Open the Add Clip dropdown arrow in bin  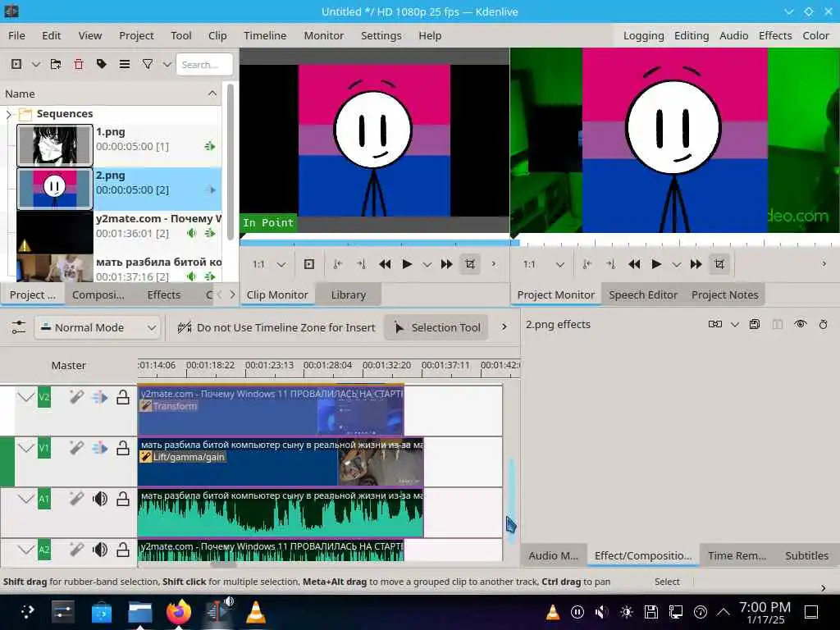[x=36, y=64]
